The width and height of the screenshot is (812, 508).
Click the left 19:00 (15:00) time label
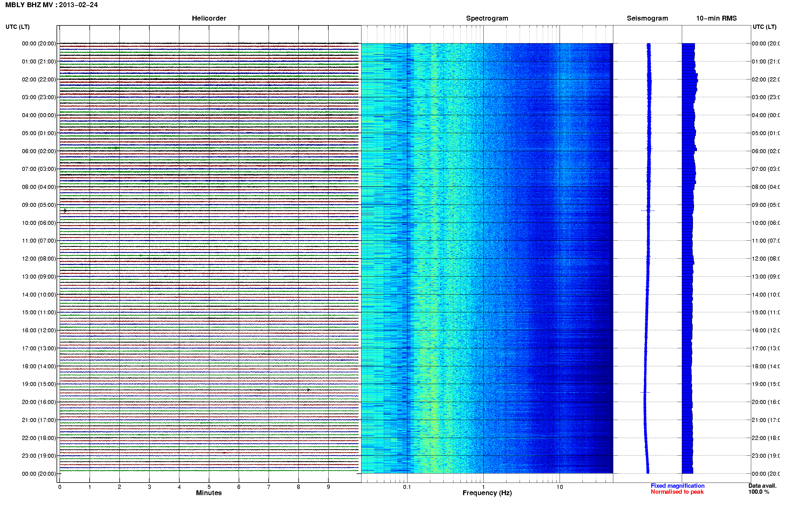point(39,384)
